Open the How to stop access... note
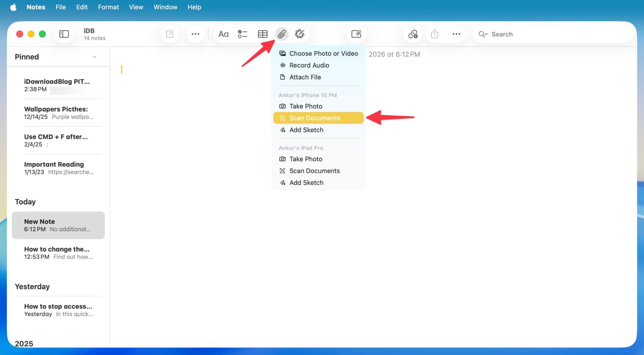Screen dimensions: 644x355 (x=58, y=310)
